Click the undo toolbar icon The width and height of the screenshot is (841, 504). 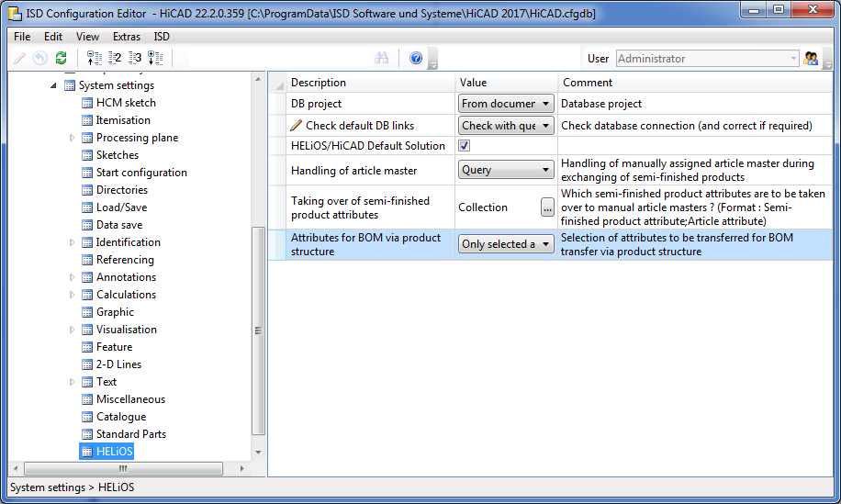40,58
